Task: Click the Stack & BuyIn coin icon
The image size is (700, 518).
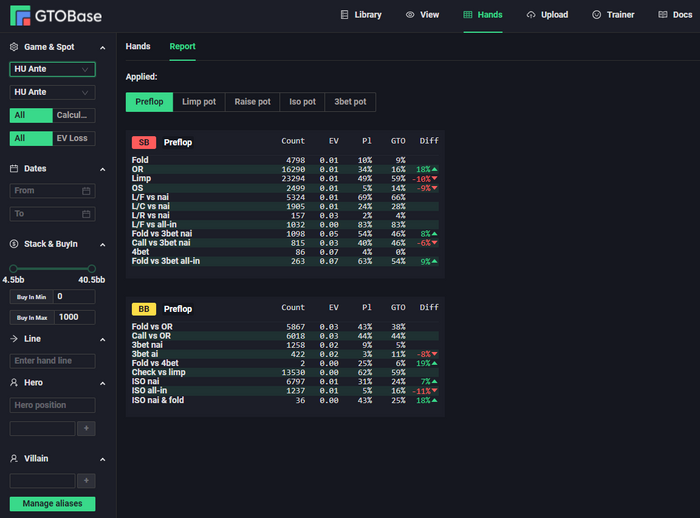Action: [14, 244]
